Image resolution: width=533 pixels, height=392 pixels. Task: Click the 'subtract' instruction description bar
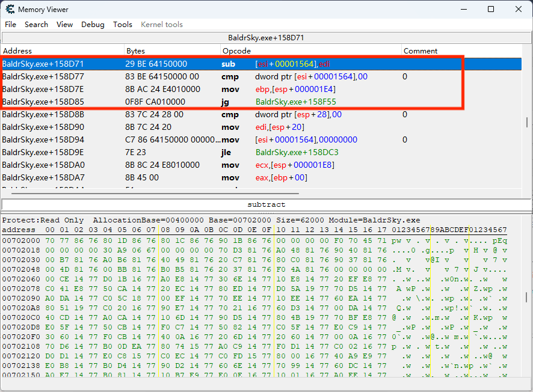[266, 204]
